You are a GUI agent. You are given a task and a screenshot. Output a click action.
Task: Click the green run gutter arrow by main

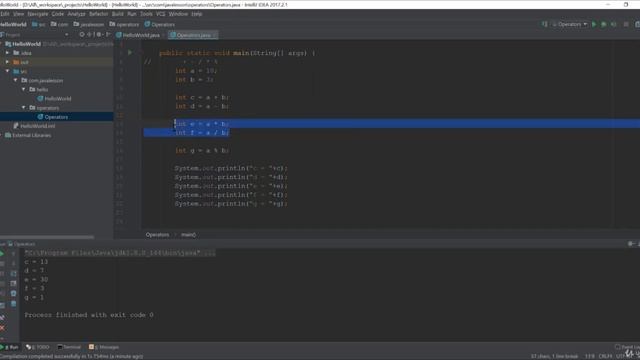coord(130,53)
